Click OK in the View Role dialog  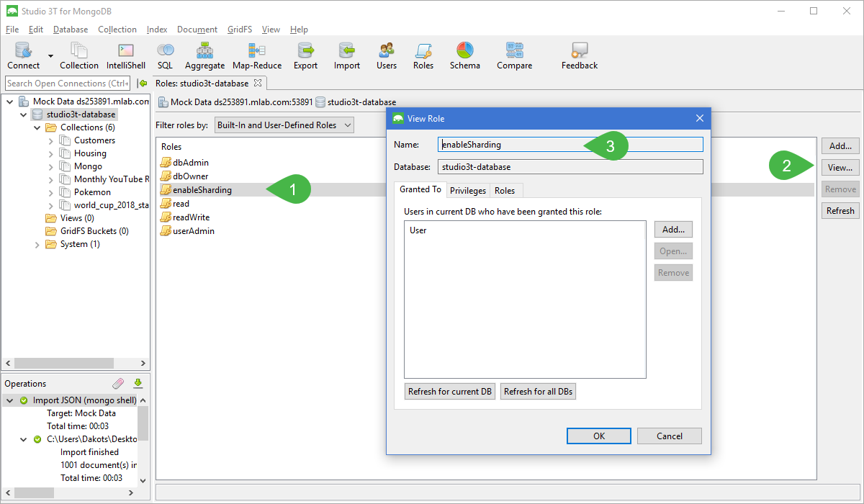click(x=598, y=436)
